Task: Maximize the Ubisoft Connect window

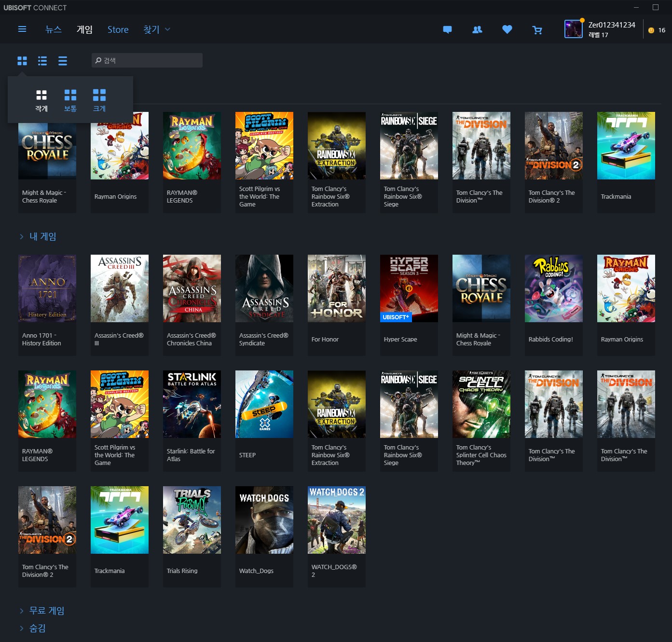Action: tap(656, 7)
